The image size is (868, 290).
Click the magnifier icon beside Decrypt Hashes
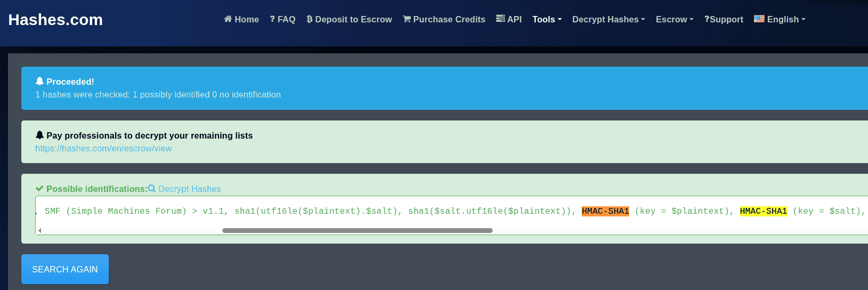(x=152, y=189)
